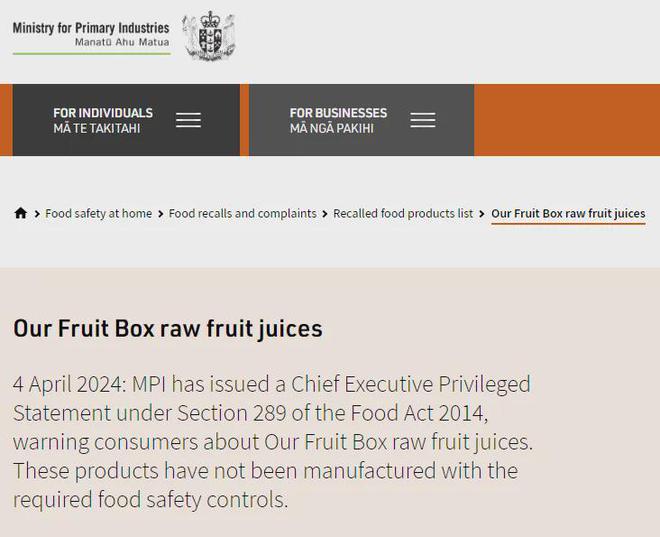The width and height of the screenshot is (660, 537).
Task: Select the MĀ TE TAKITAHI label
Action: click(x=97, y=128)
